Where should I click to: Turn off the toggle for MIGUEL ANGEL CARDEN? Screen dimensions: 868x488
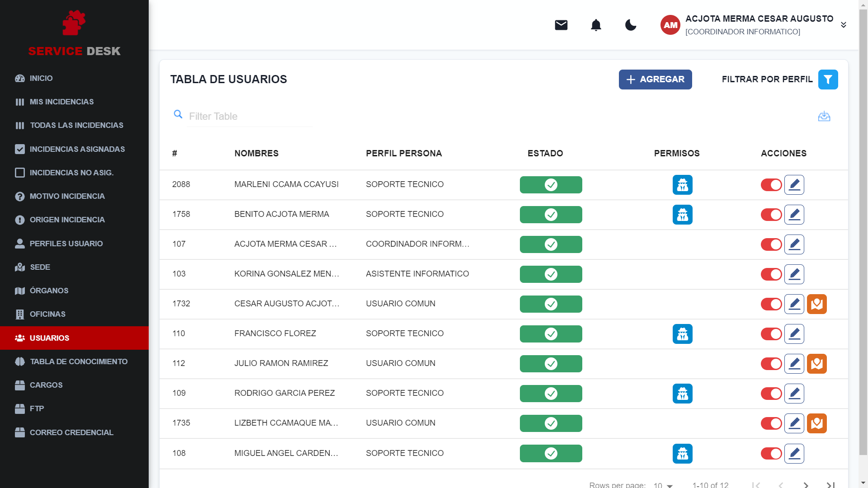point(771,453)
